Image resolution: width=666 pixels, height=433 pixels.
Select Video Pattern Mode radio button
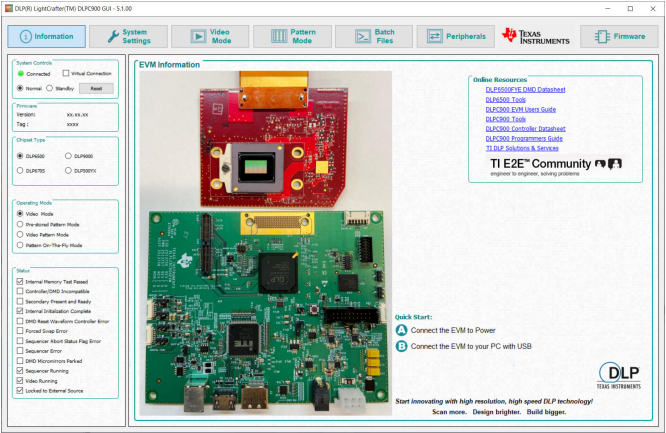(x=20, y=234)
